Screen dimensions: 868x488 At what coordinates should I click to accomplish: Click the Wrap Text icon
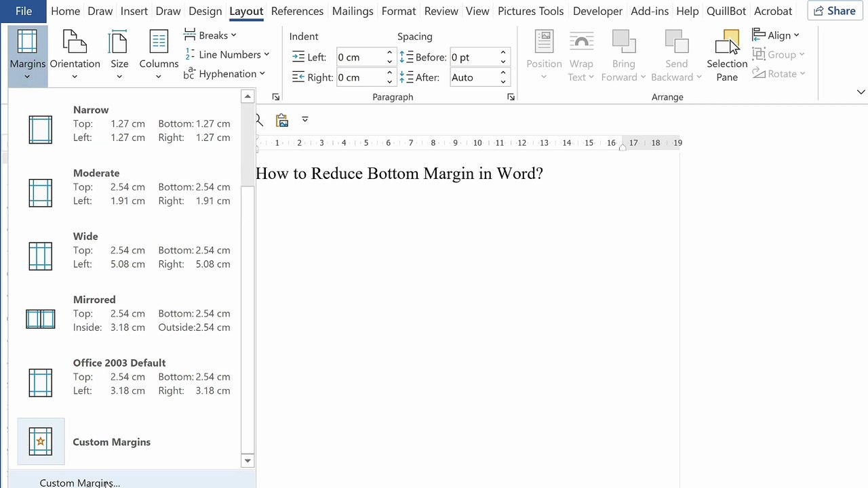click(581, 42)
